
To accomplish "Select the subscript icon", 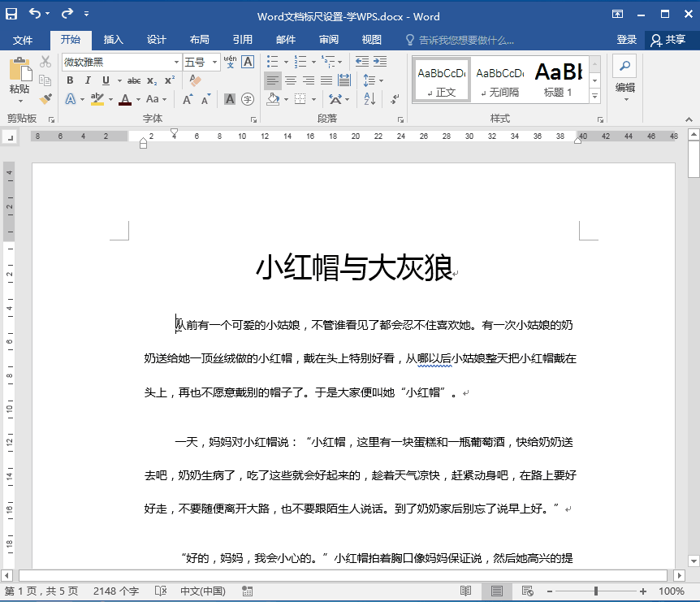I will 151,81.
